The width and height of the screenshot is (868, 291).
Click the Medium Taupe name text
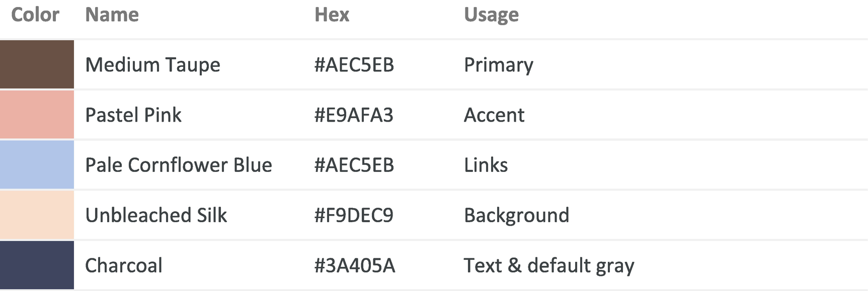[152, 65]
